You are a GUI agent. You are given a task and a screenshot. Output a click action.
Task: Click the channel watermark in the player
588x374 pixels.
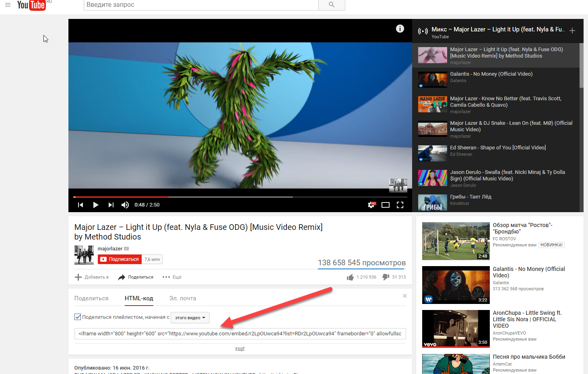[x=398, y=185]
